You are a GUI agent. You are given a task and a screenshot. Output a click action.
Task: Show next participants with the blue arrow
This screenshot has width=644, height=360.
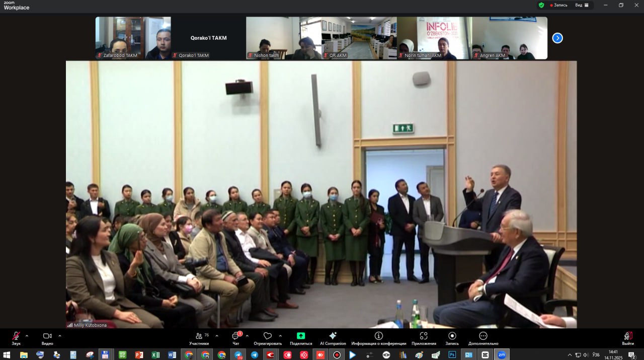click(557, 38)
